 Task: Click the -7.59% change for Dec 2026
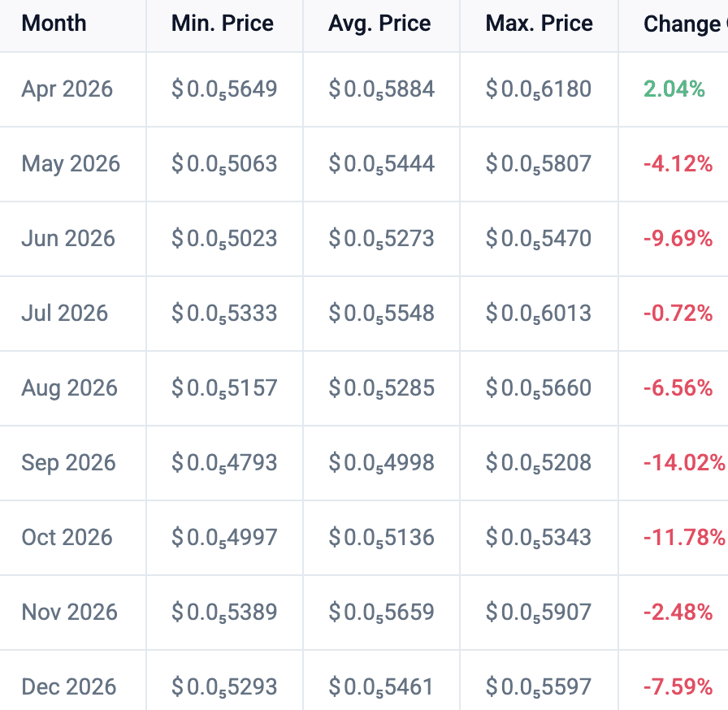678,686
